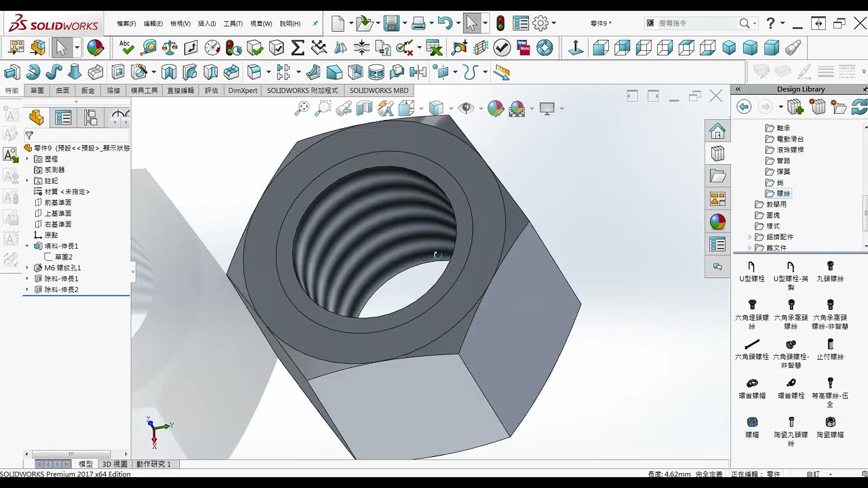Select the 環首螺栓 library item
The image size is (868, 488).
coord(791,389)
